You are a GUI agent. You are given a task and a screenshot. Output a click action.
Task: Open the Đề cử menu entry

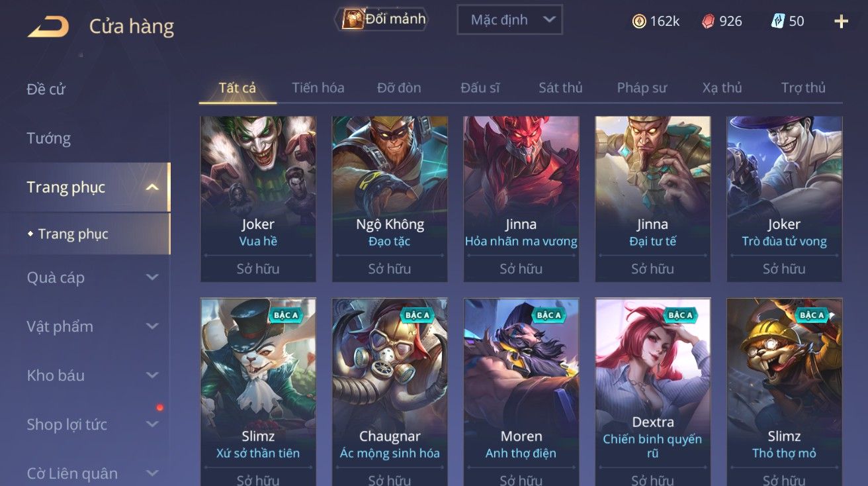click(x=46, y=89)
